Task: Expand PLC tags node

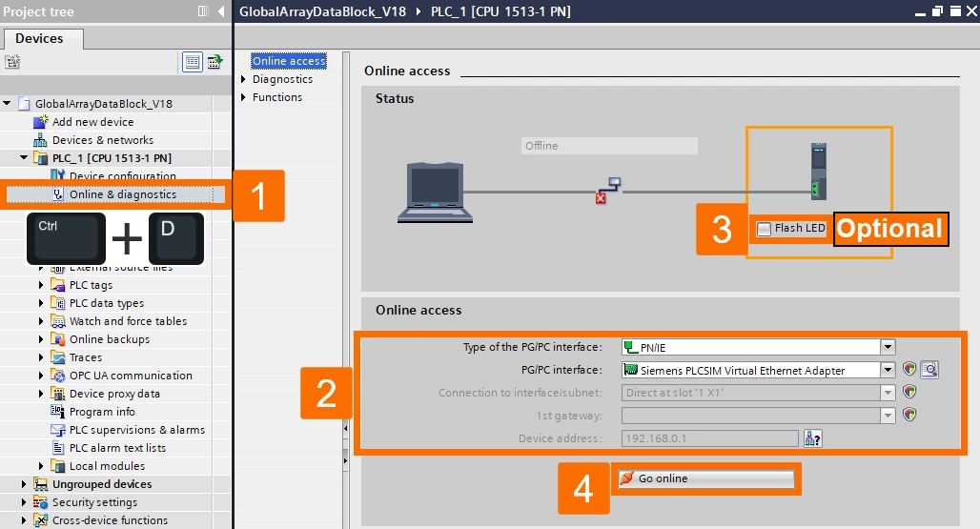Action: 41,285
